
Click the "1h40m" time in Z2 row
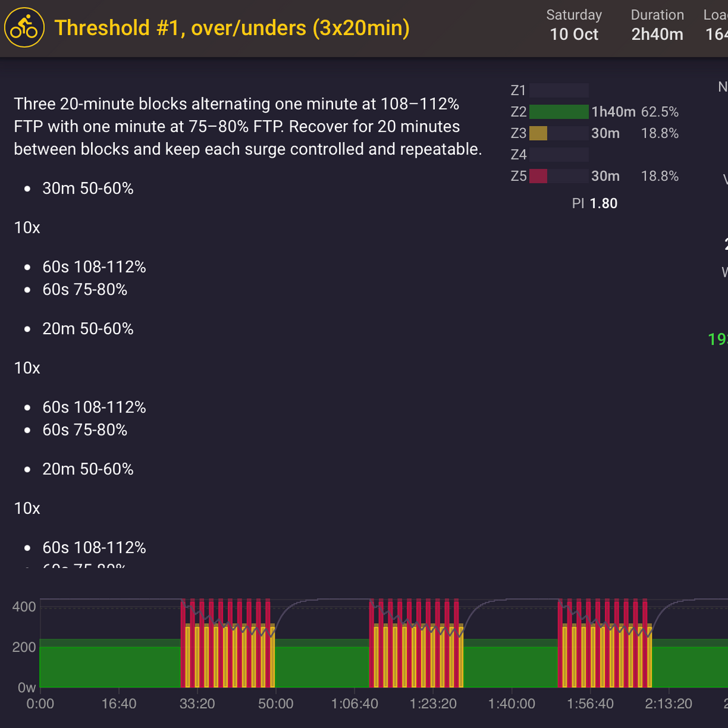click(x=613, y=112)
